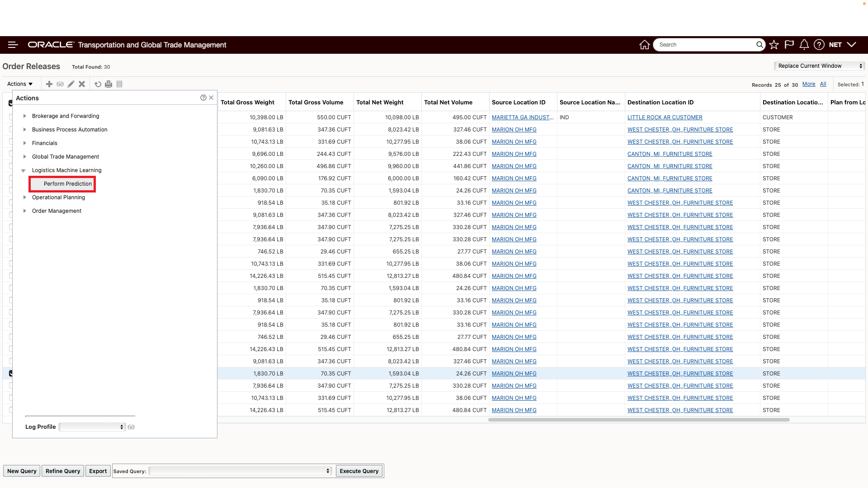
Task: Expand the Financials arrow
Action: (x=25, y=143)
